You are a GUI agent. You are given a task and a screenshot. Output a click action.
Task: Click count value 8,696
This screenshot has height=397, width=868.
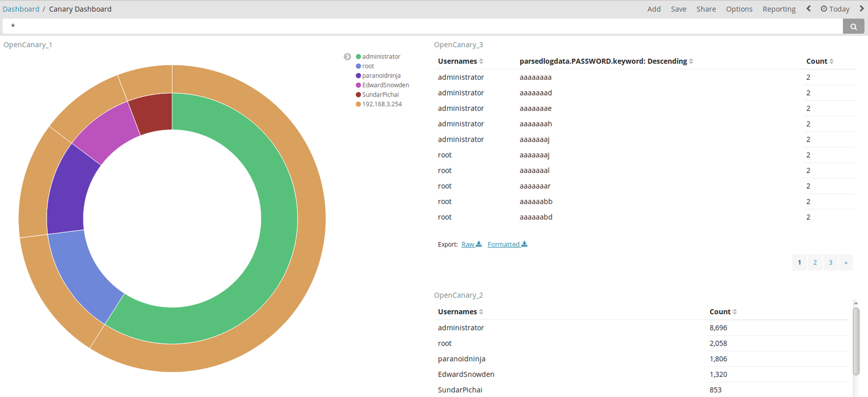point(718,328)
